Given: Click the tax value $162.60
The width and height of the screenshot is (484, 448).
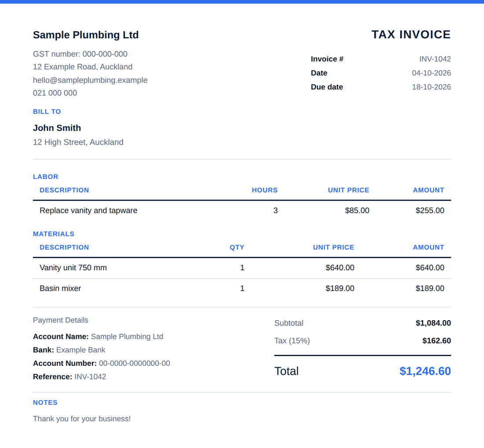Looking at the screenshot, I should [x=436, y=341].
